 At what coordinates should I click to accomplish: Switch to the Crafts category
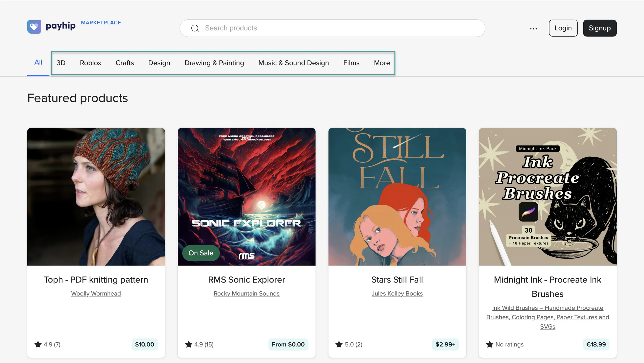tap(125, 63)
